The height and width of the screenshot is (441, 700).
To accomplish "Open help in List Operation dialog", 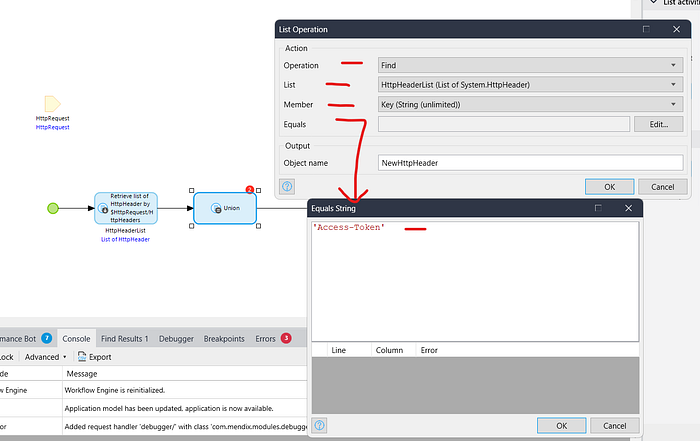I will [x=286, y=186].
